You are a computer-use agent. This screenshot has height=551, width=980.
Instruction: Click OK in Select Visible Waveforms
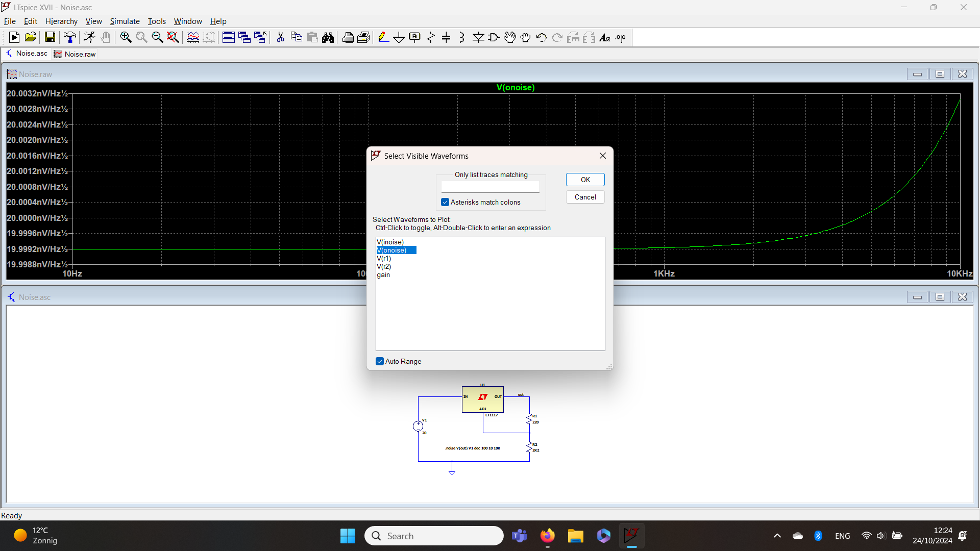tap(585, 180)
